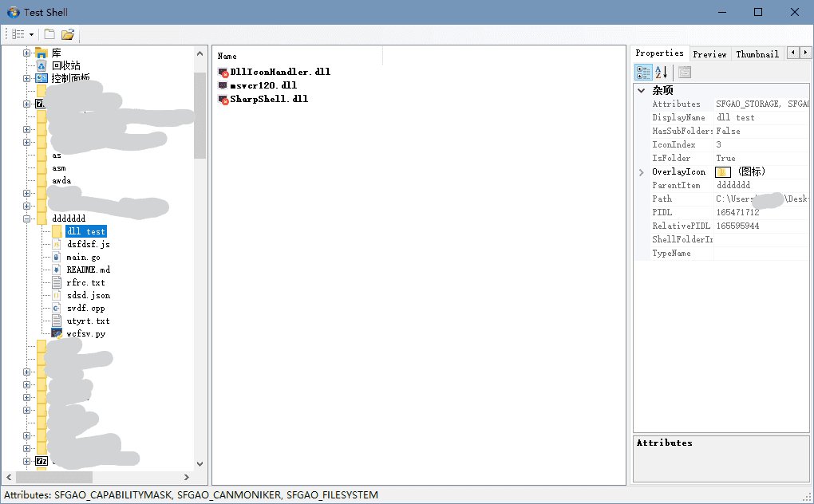Click the open folder toolbar icon
The width and height of the screenshot is (814, 504).
coord(68,34)
